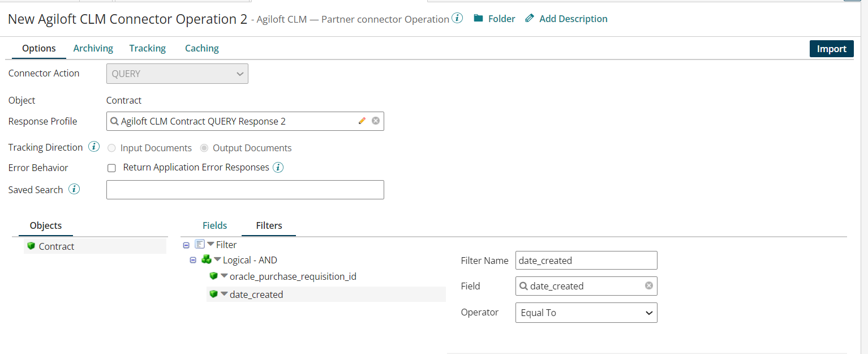
Task: Switch to the Archiving tab
Action: pyautogui.click(x=93, y=48)
